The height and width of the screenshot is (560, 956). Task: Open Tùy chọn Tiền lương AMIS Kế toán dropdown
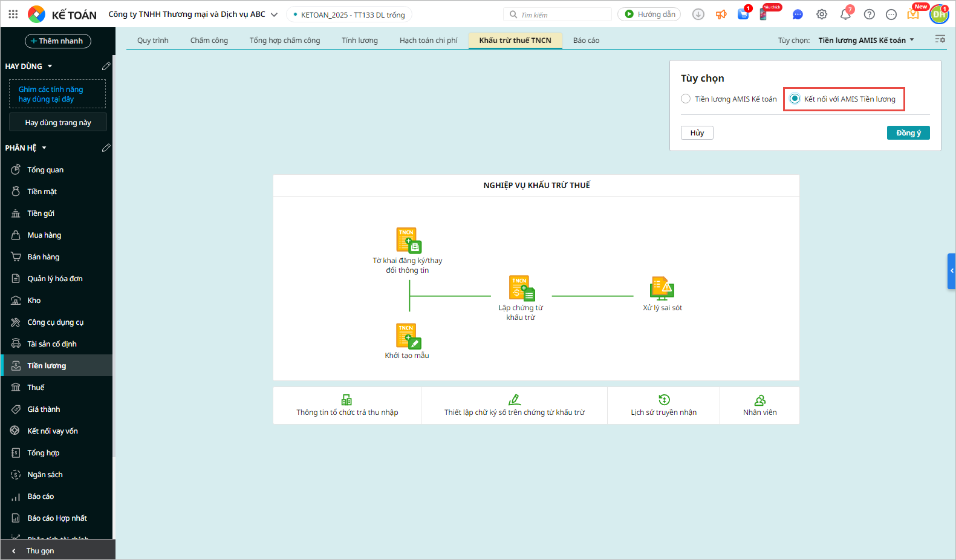pyautogui.click(x=866, y=41)
